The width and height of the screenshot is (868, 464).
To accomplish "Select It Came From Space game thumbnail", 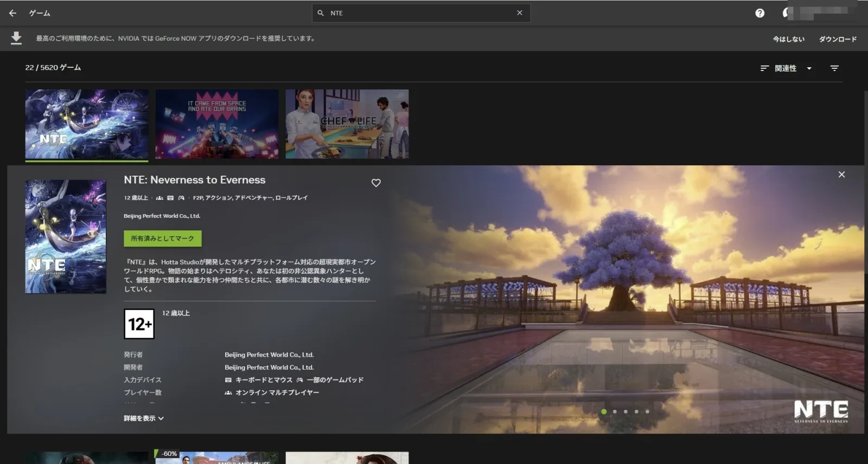I will (217, 124).
